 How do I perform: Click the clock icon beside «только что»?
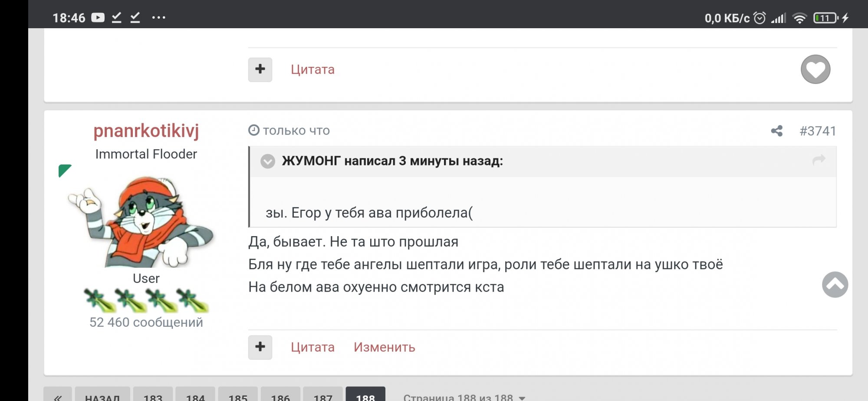pos(254,130)
